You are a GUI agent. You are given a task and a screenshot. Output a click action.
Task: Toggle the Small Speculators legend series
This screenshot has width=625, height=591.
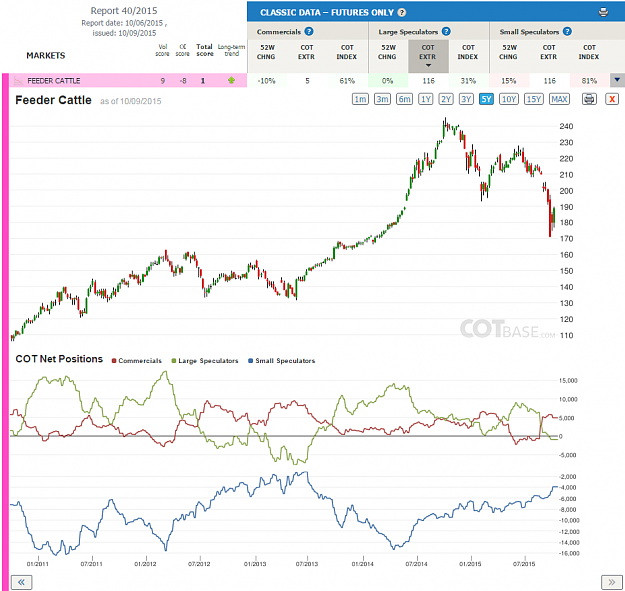(281, 361)
